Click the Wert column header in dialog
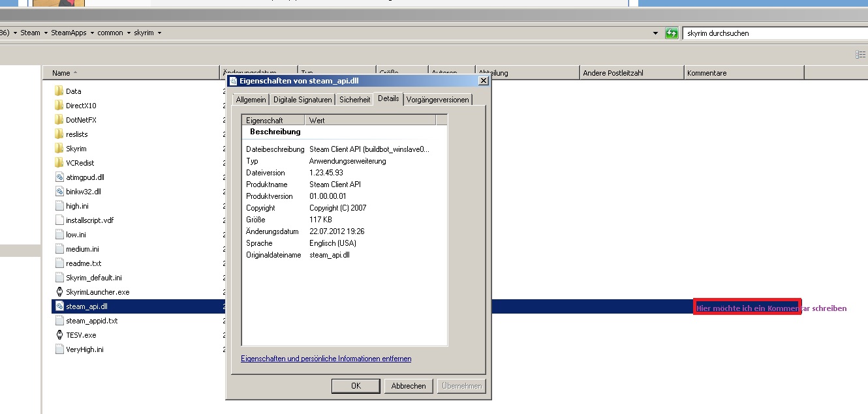This screenshot has width=868, height=414. (x=370, y=120)
